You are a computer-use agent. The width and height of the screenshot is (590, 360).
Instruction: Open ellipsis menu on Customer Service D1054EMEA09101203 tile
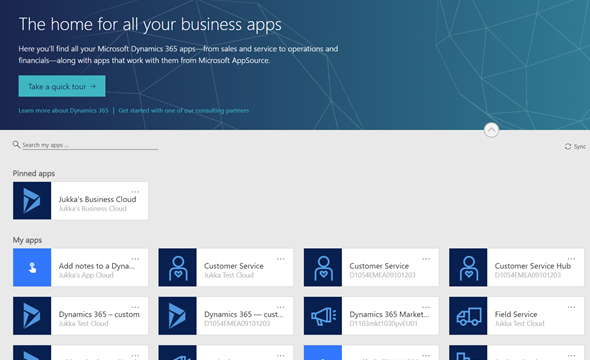[426, 259]
